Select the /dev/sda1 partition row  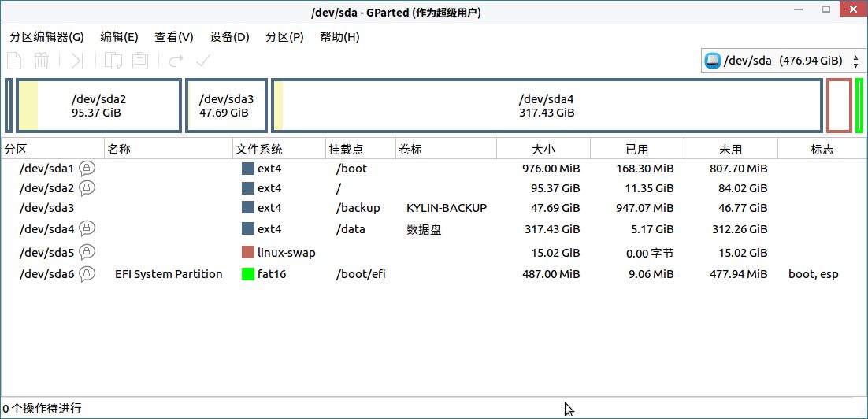point(433,169)
